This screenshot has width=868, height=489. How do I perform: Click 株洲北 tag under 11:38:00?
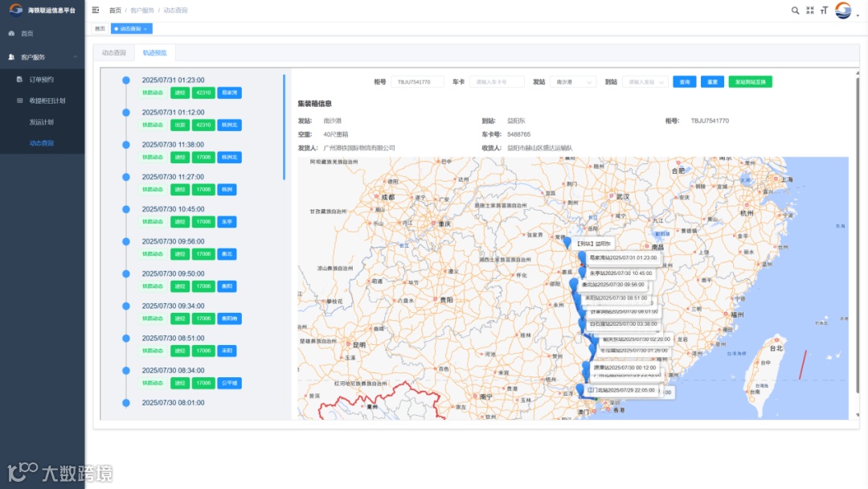pyautogui.click(x=229, y=158)
